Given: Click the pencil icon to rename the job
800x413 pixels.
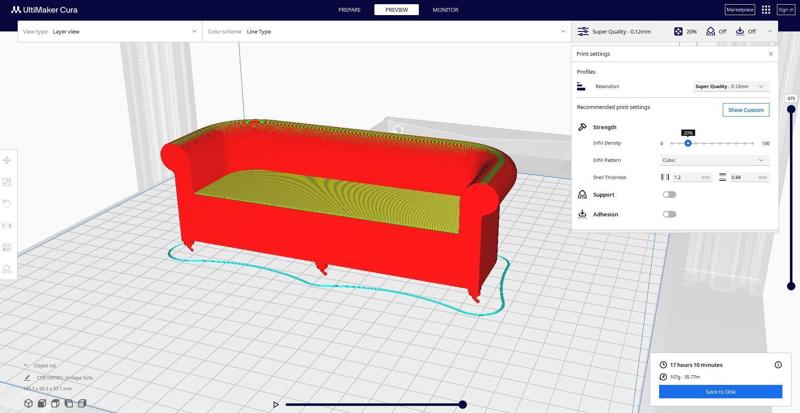Looking at the screenshot, I should 27,378.
